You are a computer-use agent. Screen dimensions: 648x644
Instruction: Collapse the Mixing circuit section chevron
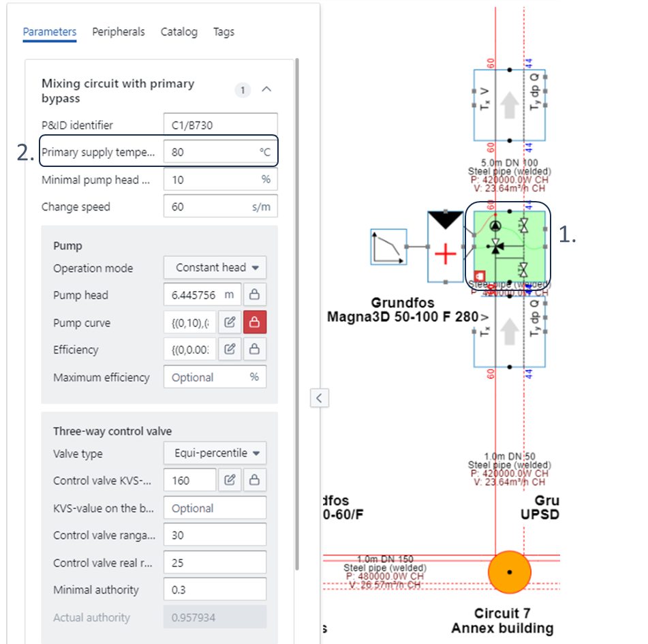coord(267,89)
